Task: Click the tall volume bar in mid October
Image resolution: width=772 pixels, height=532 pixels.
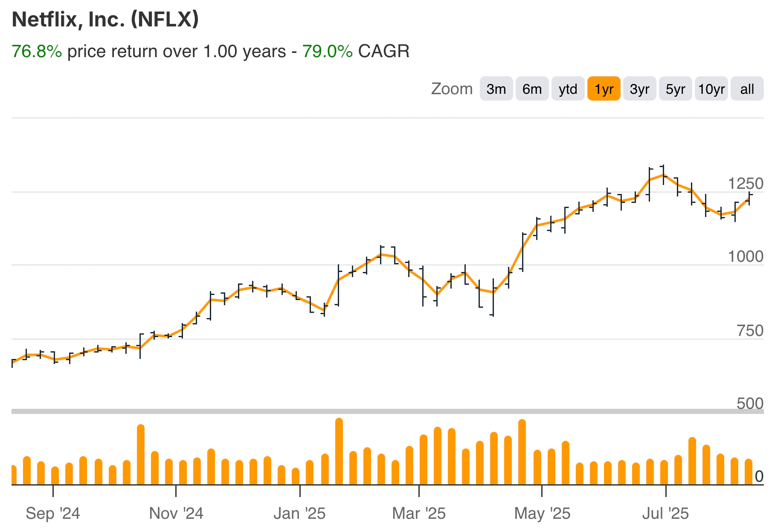Action: [141, 454]
